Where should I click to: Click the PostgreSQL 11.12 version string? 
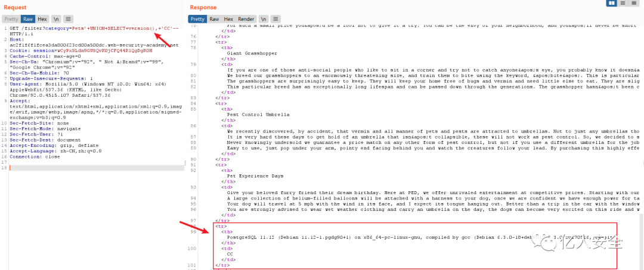[x=421, y=238]
